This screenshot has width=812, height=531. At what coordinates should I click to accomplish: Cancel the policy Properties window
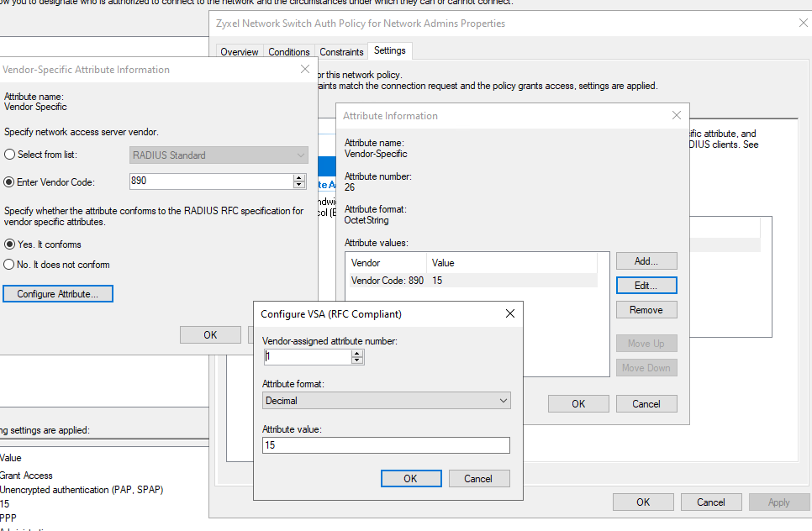711,502
